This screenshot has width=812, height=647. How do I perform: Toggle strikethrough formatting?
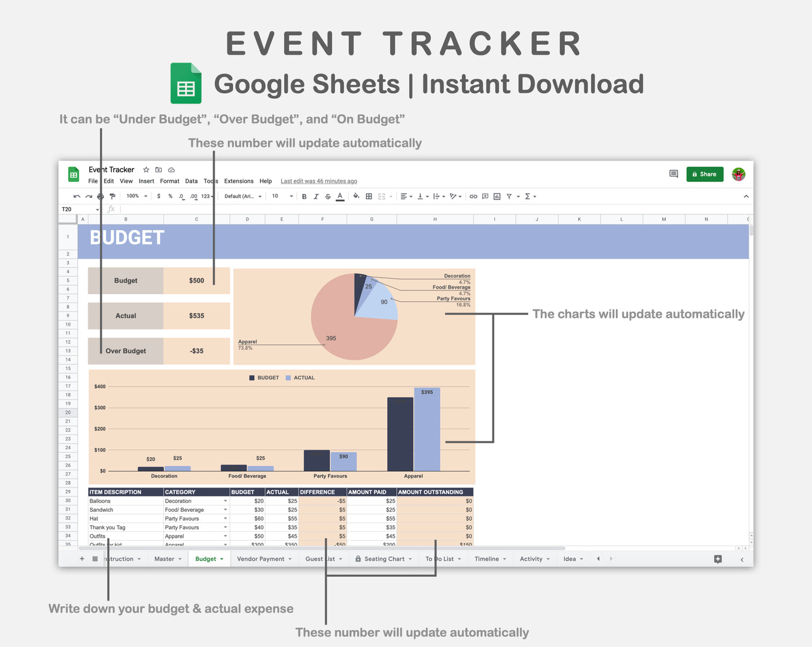pos(328,196)
